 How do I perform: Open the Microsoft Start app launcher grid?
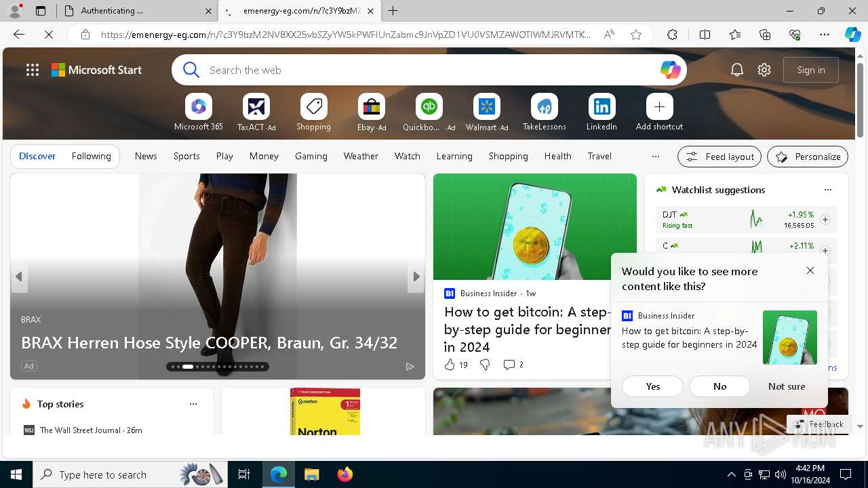pos(32,70)
